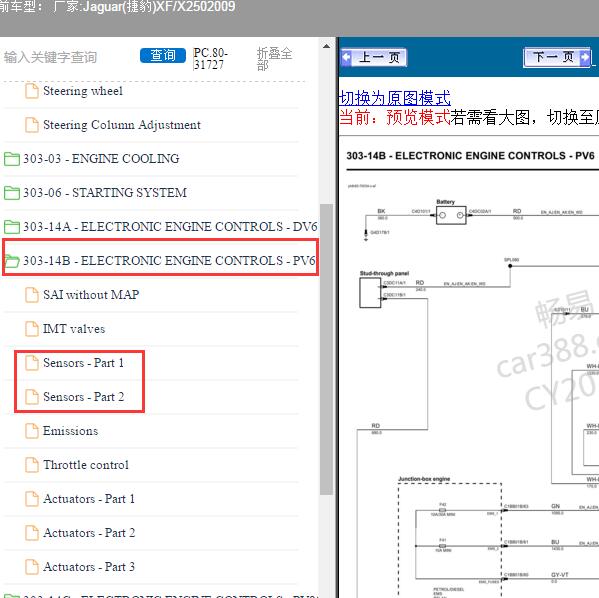Screen dimensions: 599x598
Task: Open the IMT valves page icon
Action: tap(32, 329)
